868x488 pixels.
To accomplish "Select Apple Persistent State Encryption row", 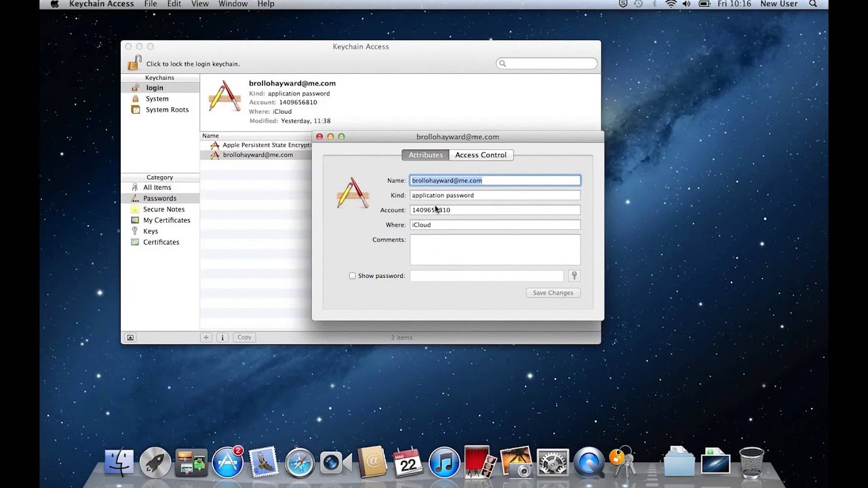I will click(256, 145).
